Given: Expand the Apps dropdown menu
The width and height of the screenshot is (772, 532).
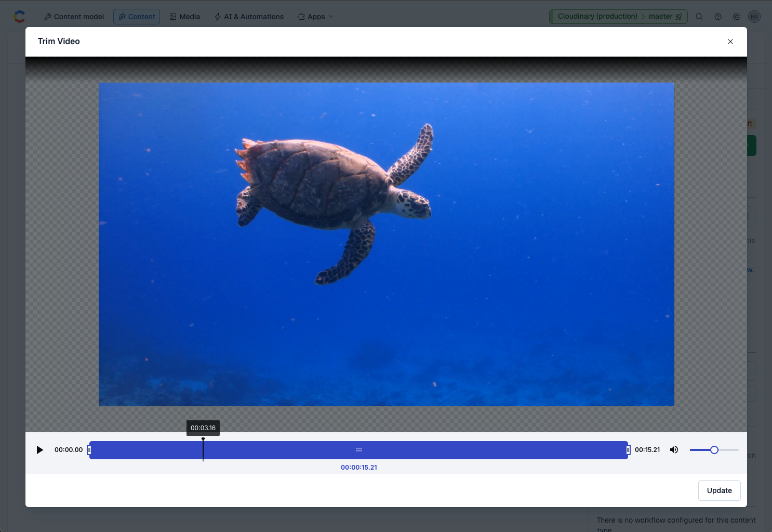Looking at the screenshot, I should click(315, 17).
